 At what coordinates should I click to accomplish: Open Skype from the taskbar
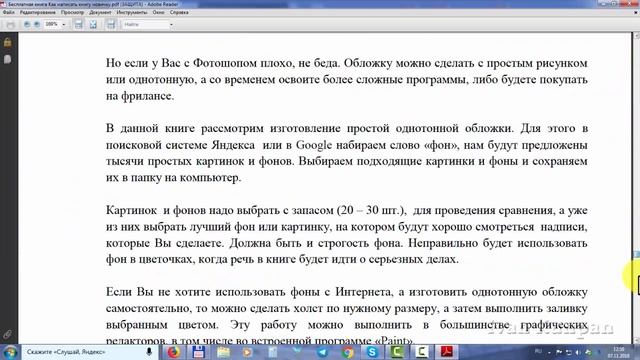[372, 352]
